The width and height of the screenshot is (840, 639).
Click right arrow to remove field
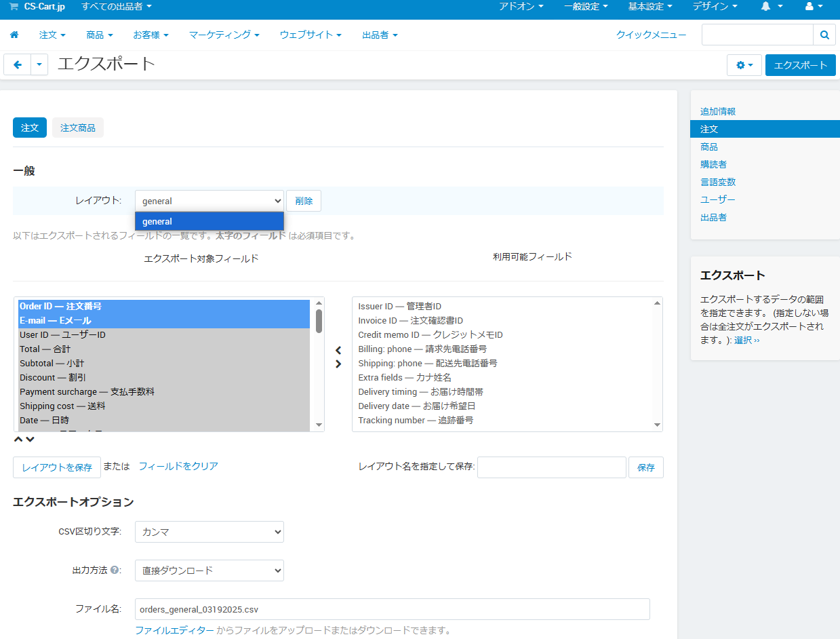(338, 364)
